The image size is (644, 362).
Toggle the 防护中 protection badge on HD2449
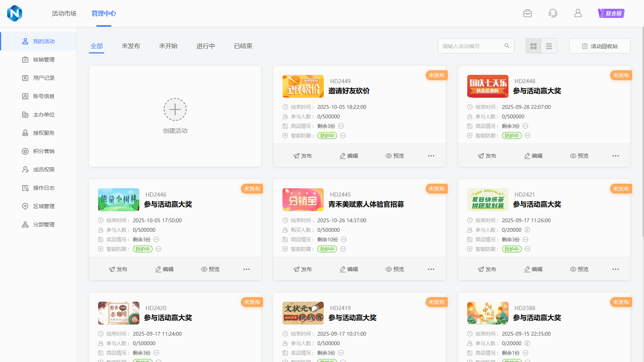pyautogui.click(x=327, y=136)
